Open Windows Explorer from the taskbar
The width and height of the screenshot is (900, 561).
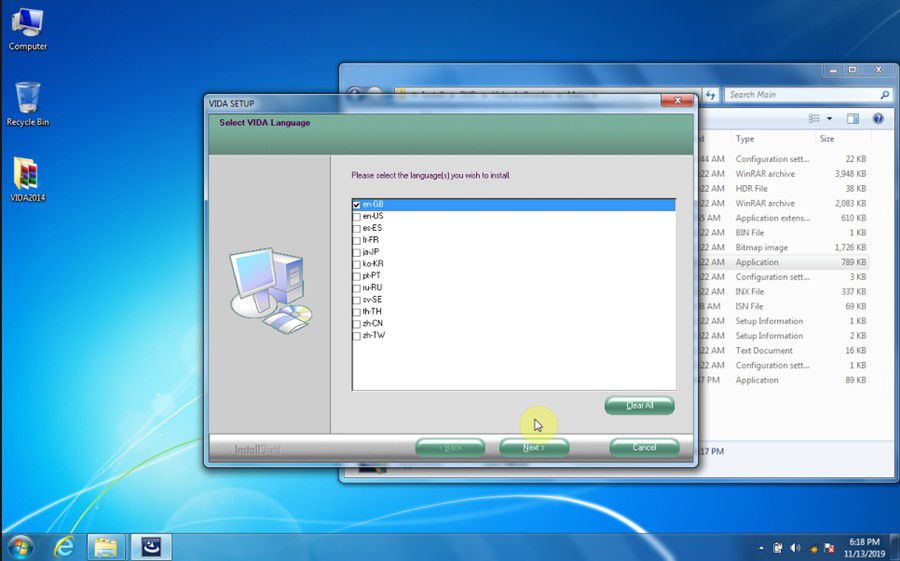106,546
